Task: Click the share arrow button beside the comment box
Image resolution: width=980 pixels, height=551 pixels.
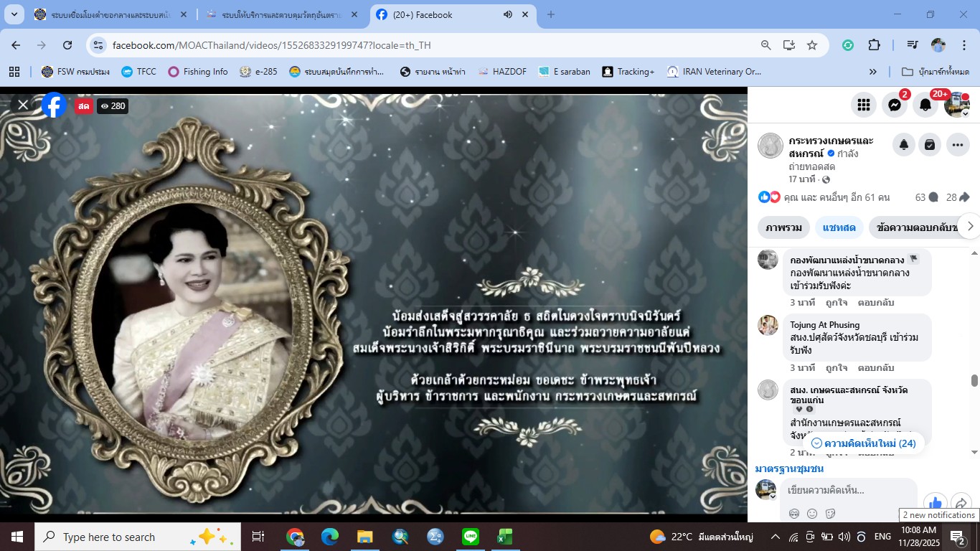Action: (x=961, y=503)
